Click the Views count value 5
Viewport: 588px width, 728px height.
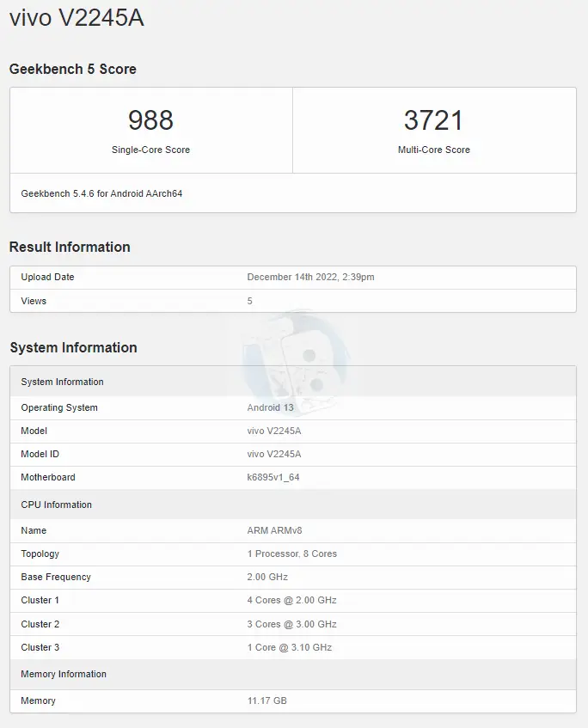point(250,301)
